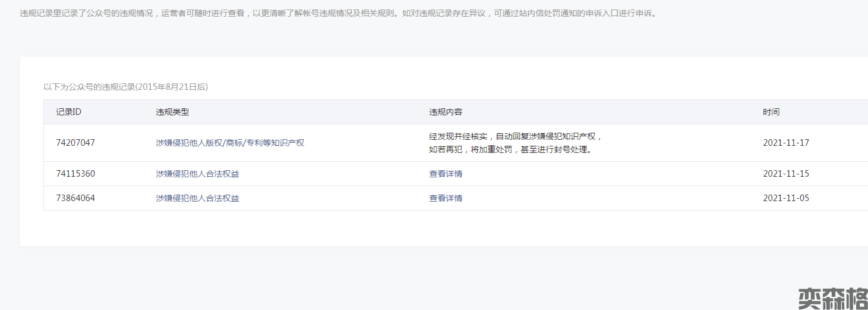Select record ID 74207047

[75, 143]
